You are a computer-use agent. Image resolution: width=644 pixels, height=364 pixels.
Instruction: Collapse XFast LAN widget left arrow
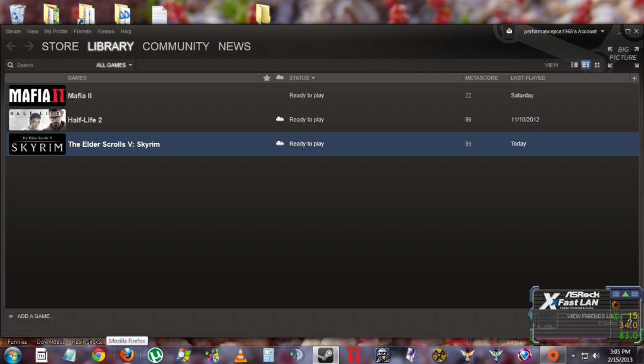(x=530, y=316)
